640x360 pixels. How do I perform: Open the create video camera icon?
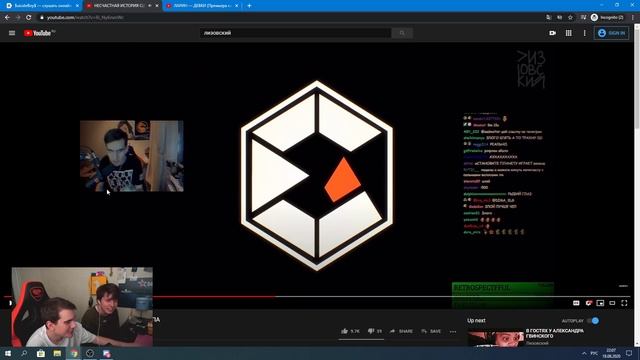pos(552,33)
